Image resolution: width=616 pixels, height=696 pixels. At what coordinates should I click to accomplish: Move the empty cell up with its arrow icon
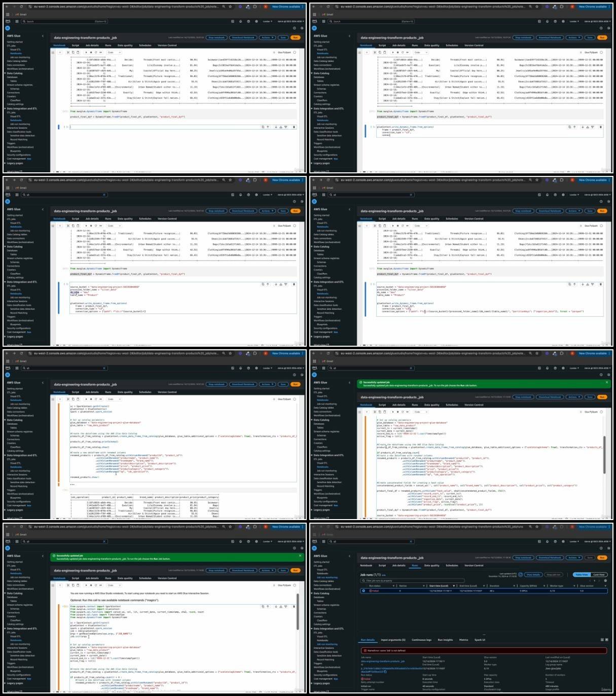tap(268, 127)
